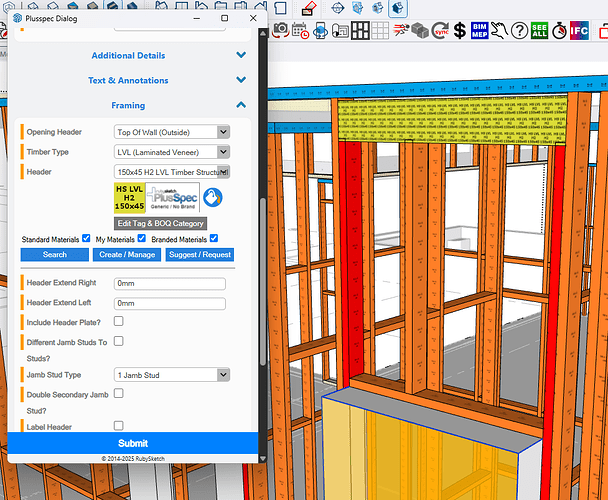This screenshot has width=608, height=500.
Task: Open the Opening Header dropdown
Action: (x=172, y=132)
